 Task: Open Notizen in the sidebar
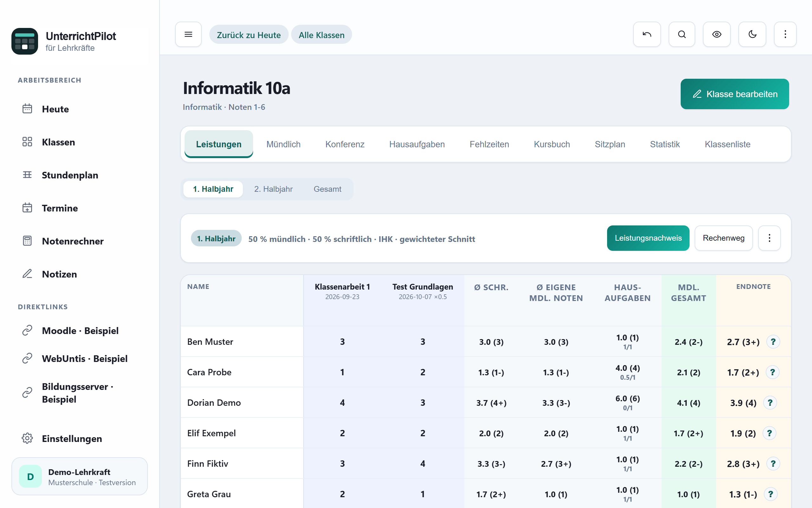(x=80, y=274)
